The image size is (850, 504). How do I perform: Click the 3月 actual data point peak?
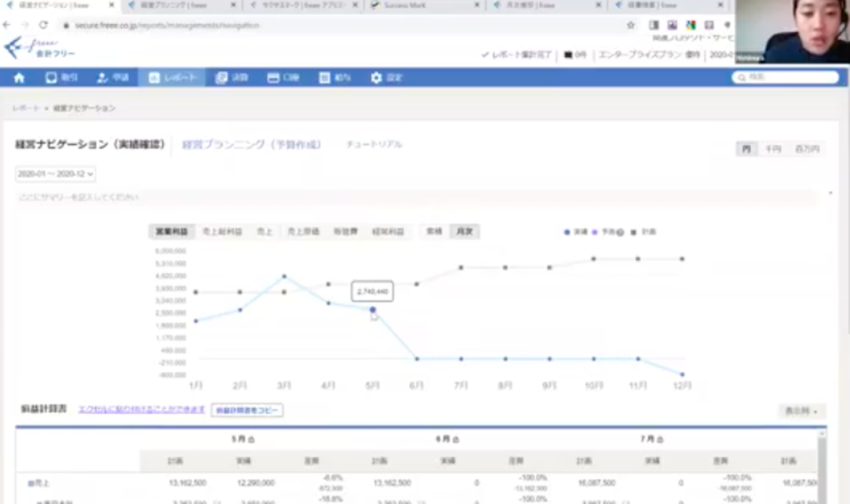coord(285,276)
